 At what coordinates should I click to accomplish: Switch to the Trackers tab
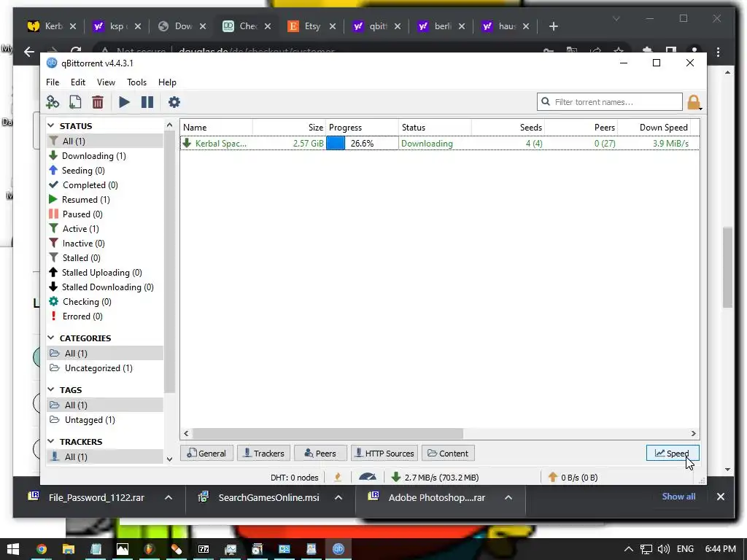(263, 453)
